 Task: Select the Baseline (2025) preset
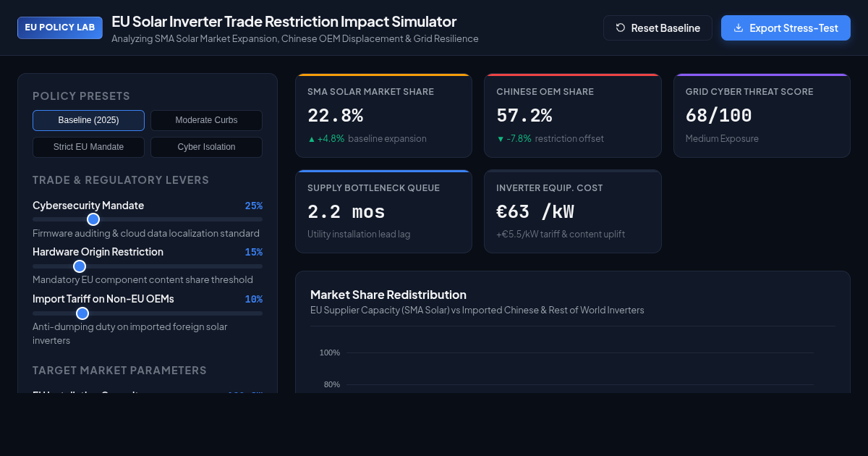pos(88,120)
